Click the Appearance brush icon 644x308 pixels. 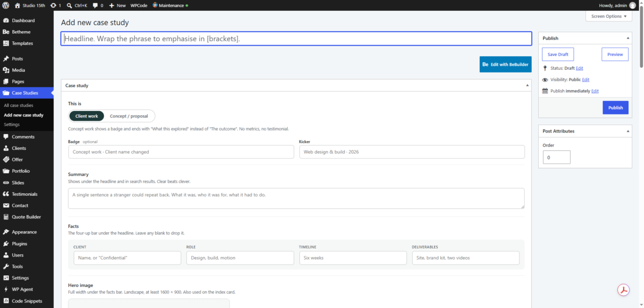(x=6, y=232)
